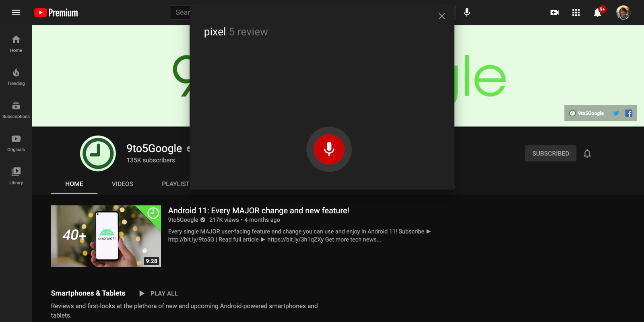This screenshot has width=644, height=322.
Task: Click the 9to5Google channel name
Action: pos(154,149)
